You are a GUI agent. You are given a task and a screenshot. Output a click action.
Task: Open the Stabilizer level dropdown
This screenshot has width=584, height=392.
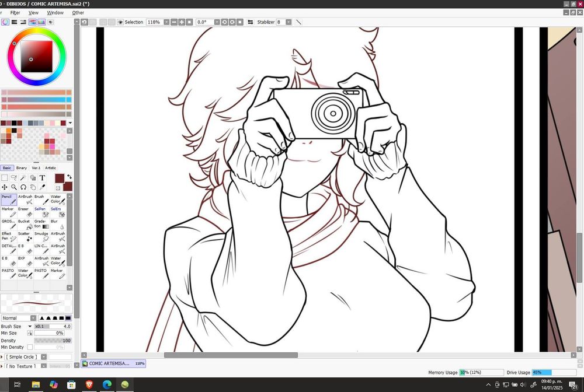288,22
